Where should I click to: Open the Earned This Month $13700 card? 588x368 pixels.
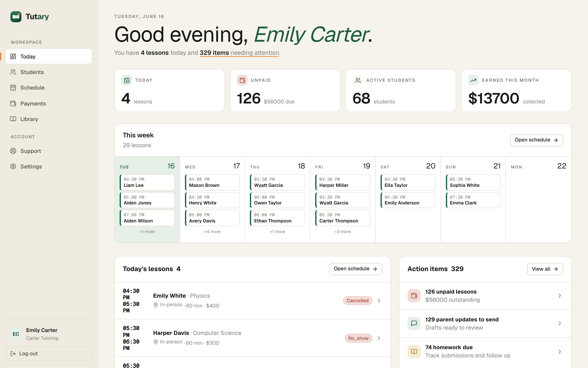[516, 90]
